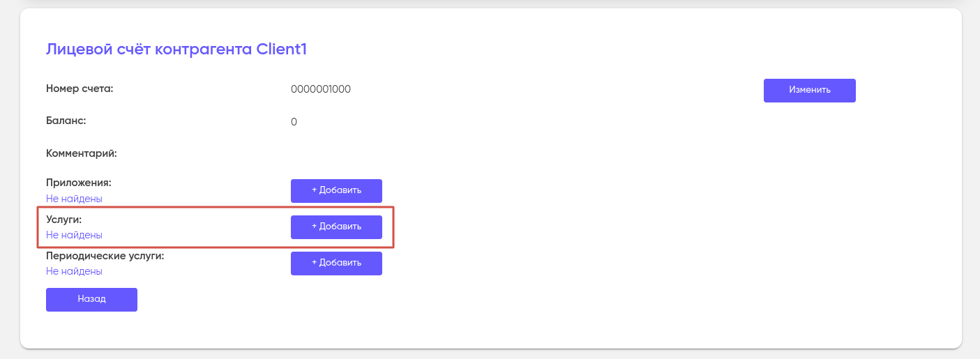Click the Баланс label
The height and width of the screenshot is (359, 980).
click(x=66, y=121)
